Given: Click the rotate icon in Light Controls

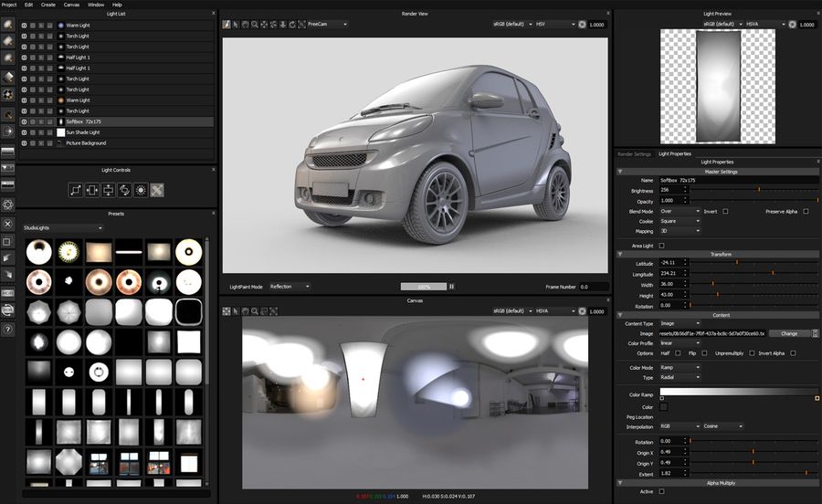Looking at the screenshot, I should [x=124, y=190].
